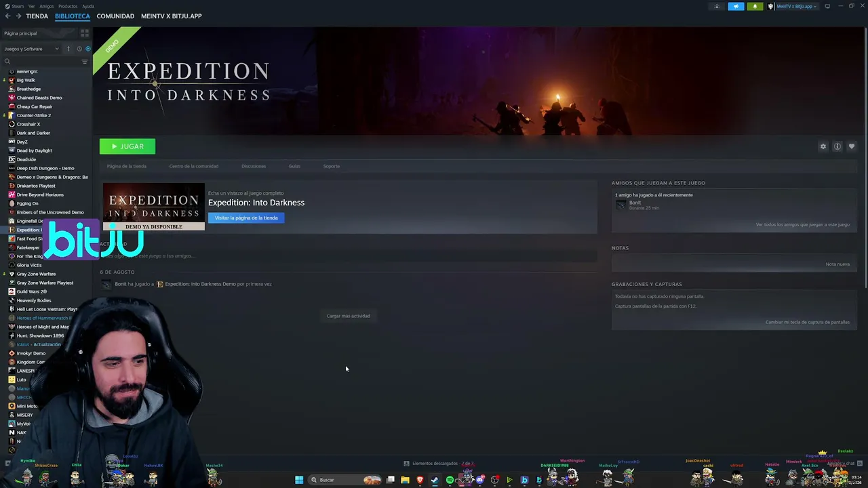Open the blue announcements megaphone button
The width and height of the screenshot is (868, 488).
pyautogui.click(x=736, y=6)
